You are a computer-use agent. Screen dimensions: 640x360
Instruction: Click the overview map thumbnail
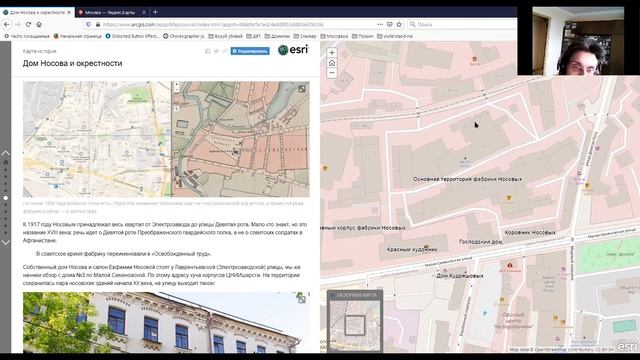pyautogui.click(x=355, y=325)
